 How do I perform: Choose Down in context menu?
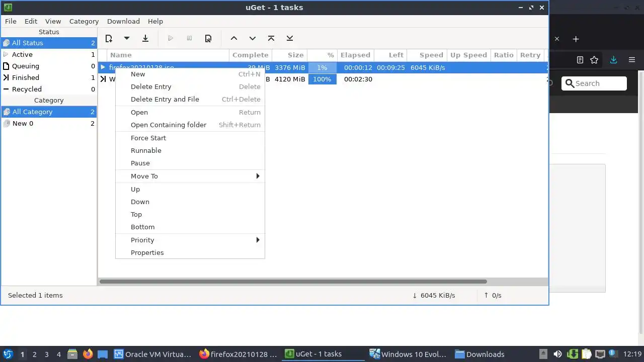coord(190,202)
